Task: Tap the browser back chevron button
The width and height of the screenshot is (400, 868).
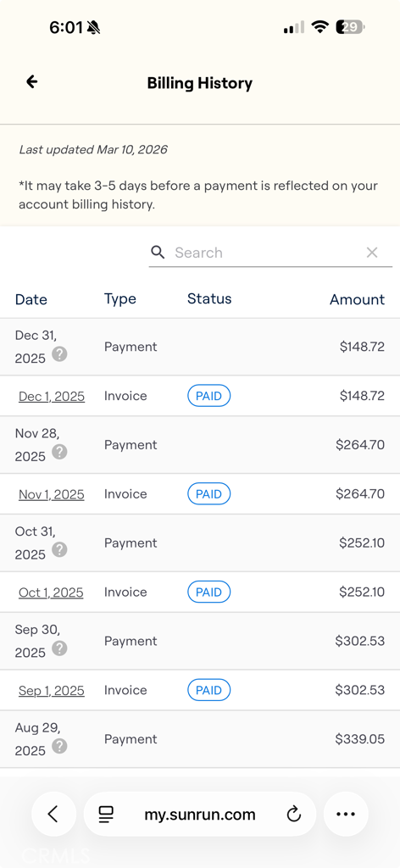Action: pos(53,814)
